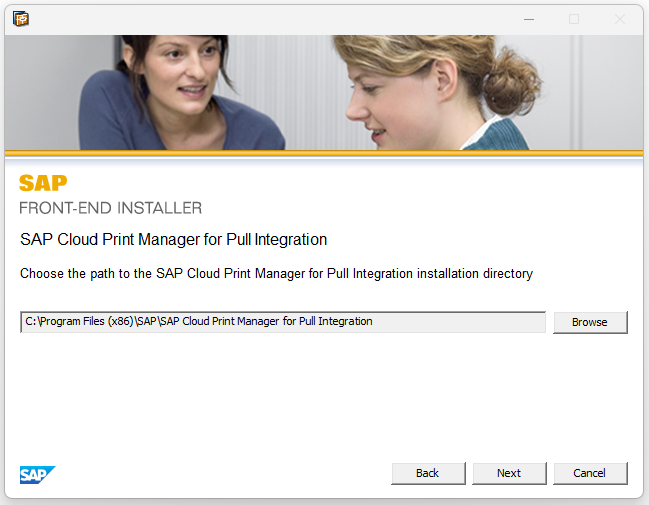The height and width of the screenshot is (505, 649).
Task: Go to previous step with Back button
Action: click(x=428, y=473)
